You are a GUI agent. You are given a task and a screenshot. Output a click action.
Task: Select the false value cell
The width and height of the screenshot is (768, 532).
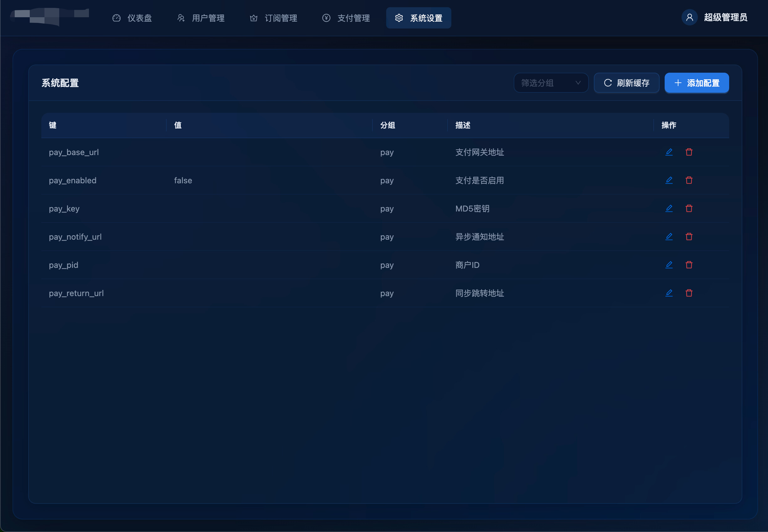[x=183, y=180]
